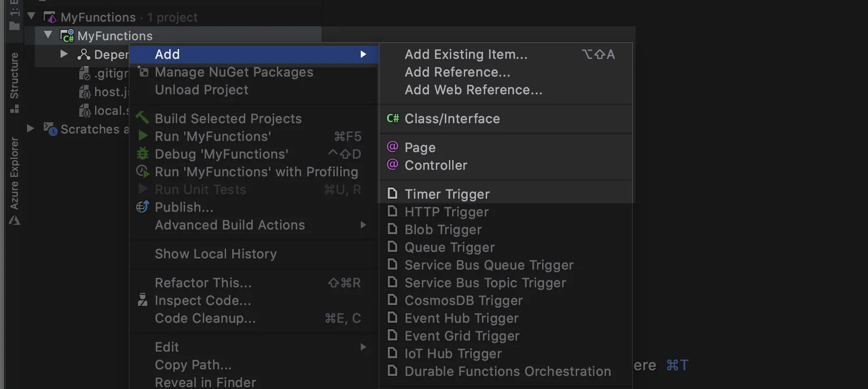Click the C# Class/Interface icon
The width and height of the screenshot is (868, 389).
393,118
